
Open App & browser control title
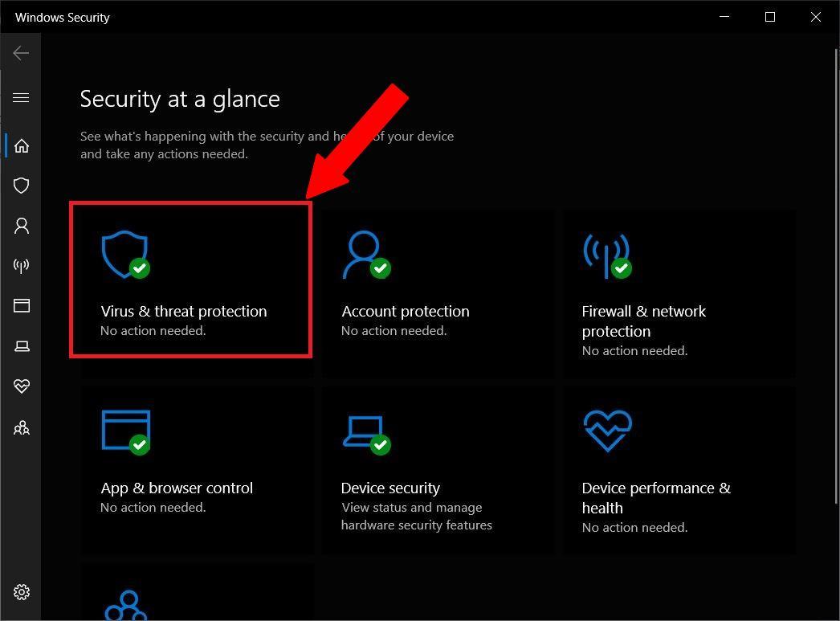[177, 488]
